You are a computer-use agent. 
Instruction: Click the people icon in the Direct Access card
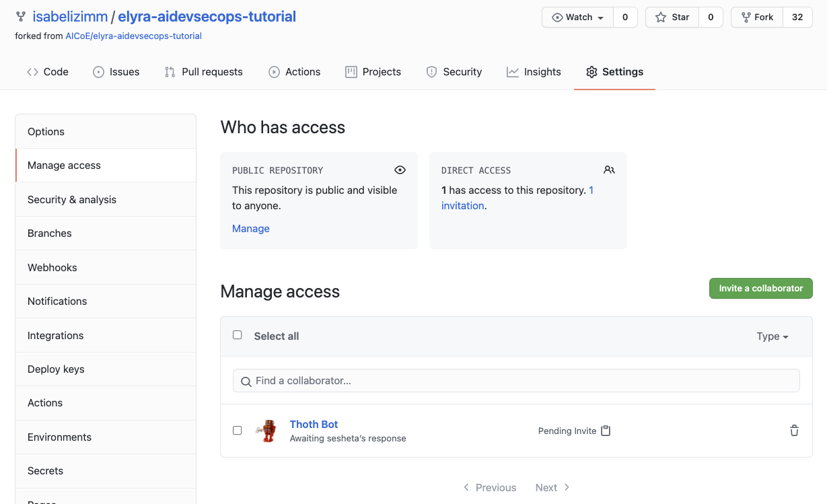click(x=609, y=170)
